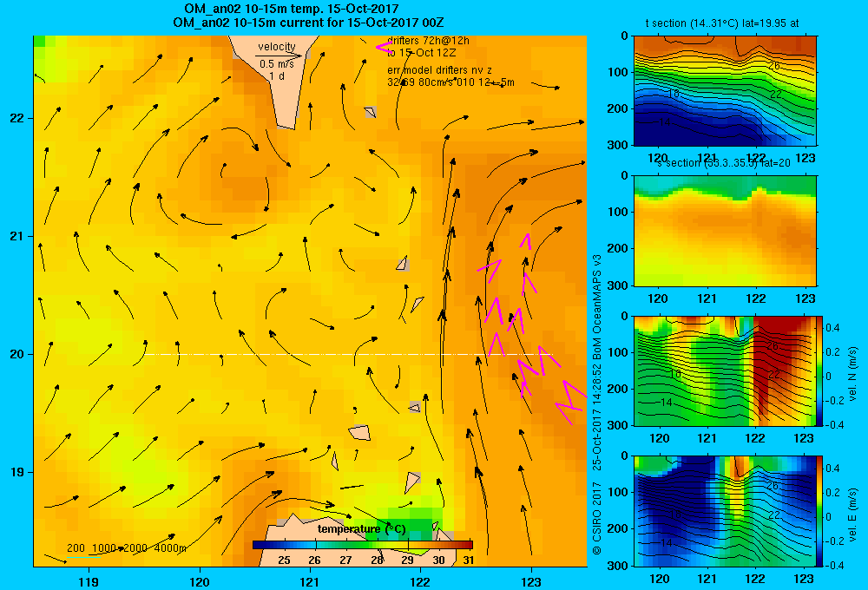Image resolution: width=868 pixels, height=590 pixels.
Task: Click longitude label 119 on main map axis
Action: click(x=89, y=581)
